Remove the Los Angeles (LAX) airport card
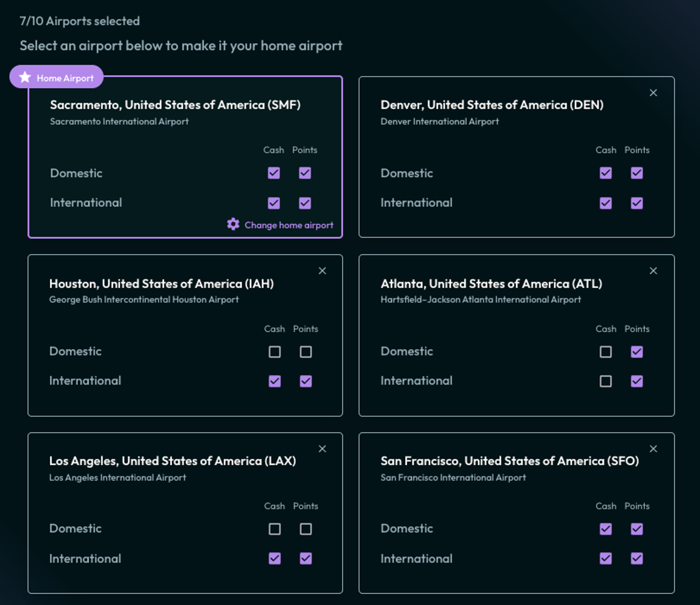Image resolution: width=700 pixels, height=605 pixels. pyautogui.click(x=322, y=449)
